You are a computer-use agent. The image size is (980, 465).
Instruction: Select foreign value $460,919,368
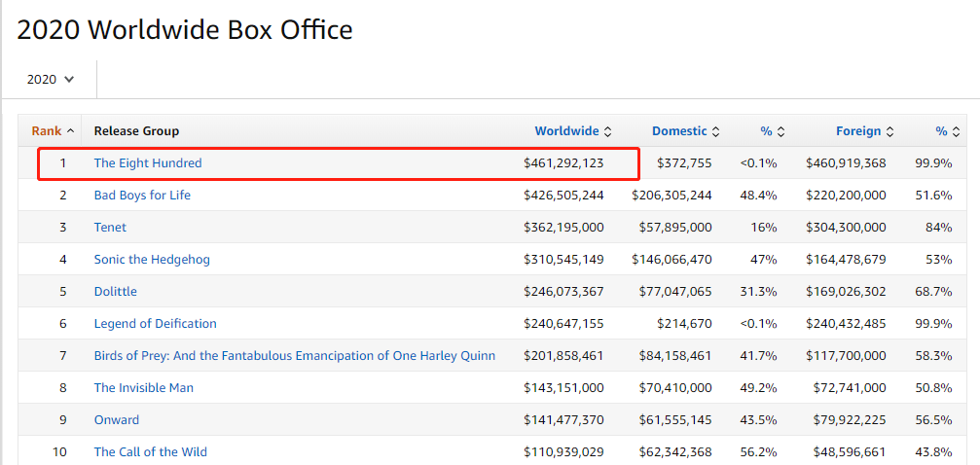point(846,163)
